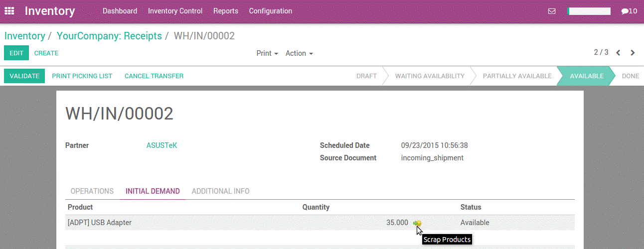Click the Draft status stage
The height and width of the screenshot is (249, 644).
coord(366,76)
